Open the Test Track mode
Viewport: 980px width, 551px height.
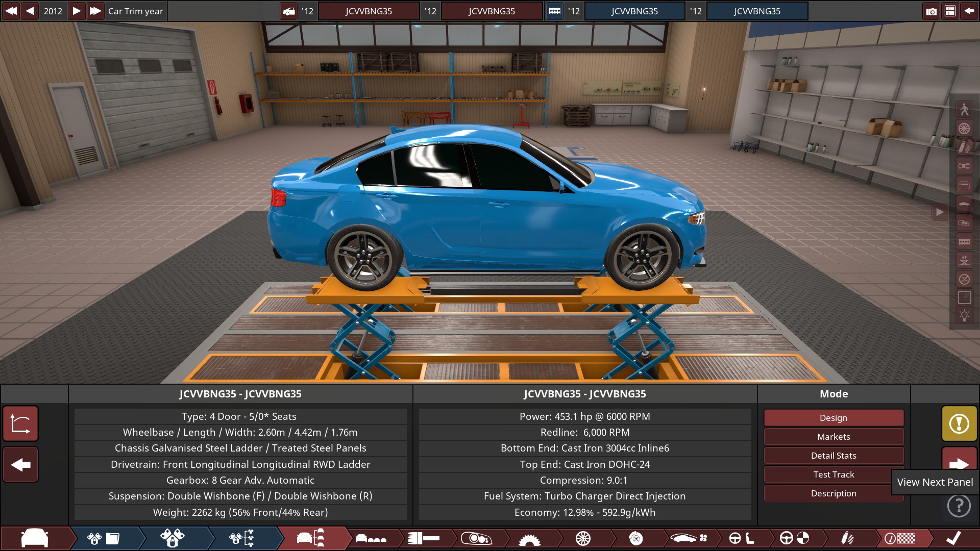click(834, 474)
